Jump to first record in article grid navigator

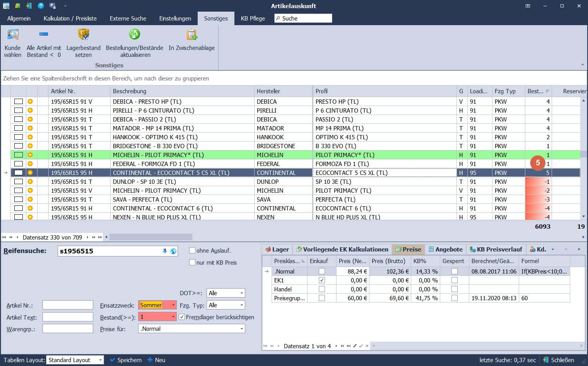click(x=4, y=237)
